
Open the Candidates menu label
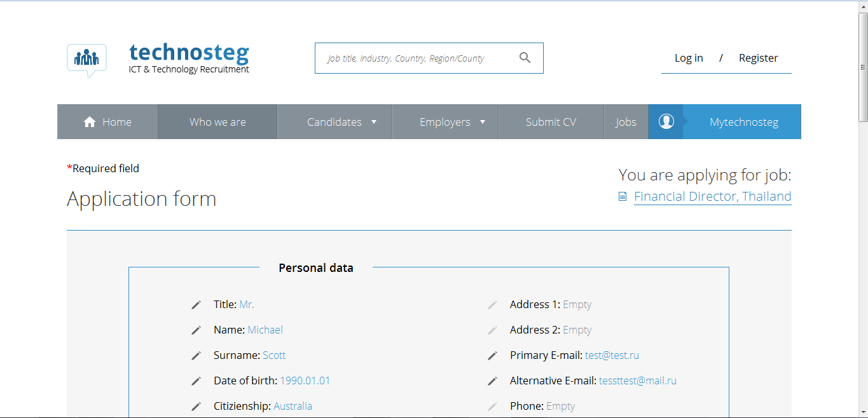[334, 122]
